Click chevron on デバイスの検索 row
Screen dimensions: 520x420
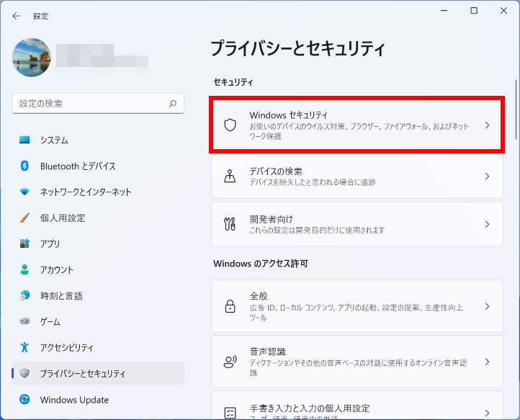pos(487,177)
